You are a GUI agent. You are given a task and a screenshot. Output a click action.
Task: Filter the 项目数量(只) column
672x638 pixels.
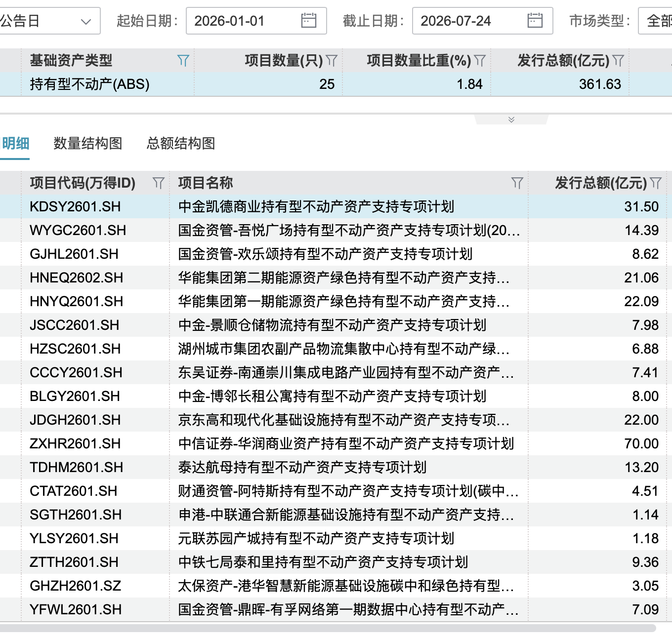pos(332,61)
